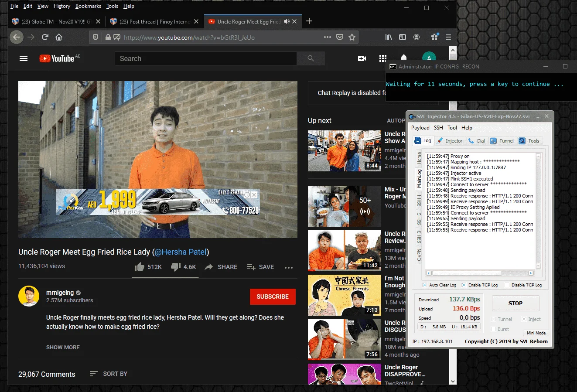Open more actions ellipsis under video

(x=289, y=267)
